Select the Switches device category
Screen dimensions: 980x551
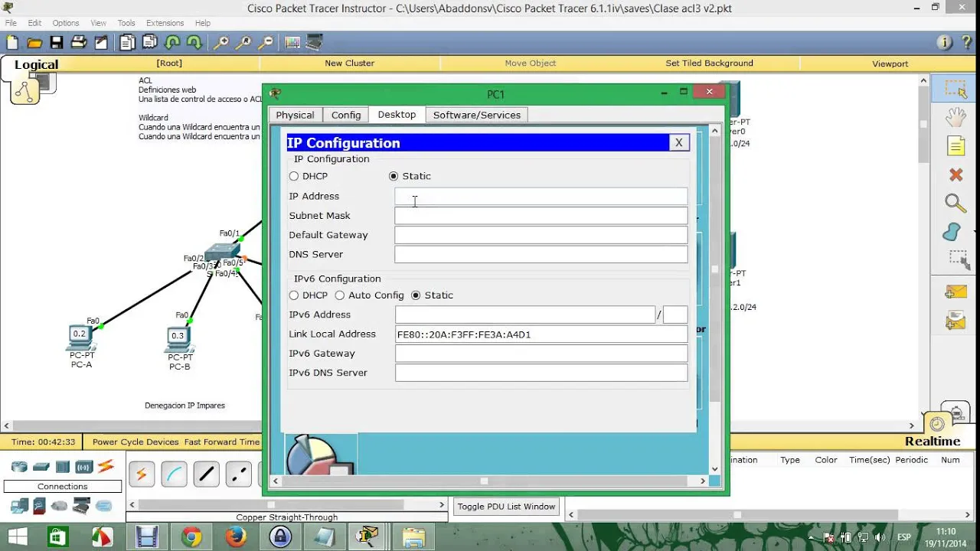pyautogui.click(x=41, y=467)
